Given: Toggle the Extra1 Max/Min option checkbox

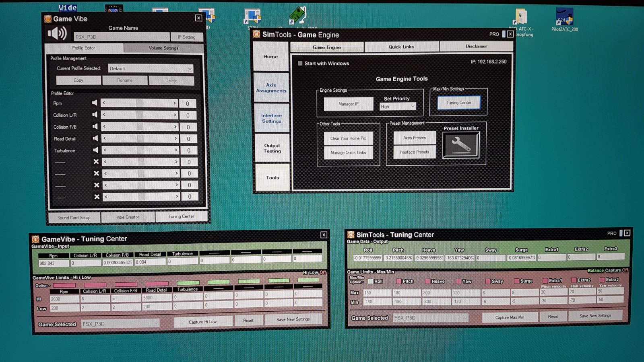Looking at the screenshot, I should coord(545,281).
